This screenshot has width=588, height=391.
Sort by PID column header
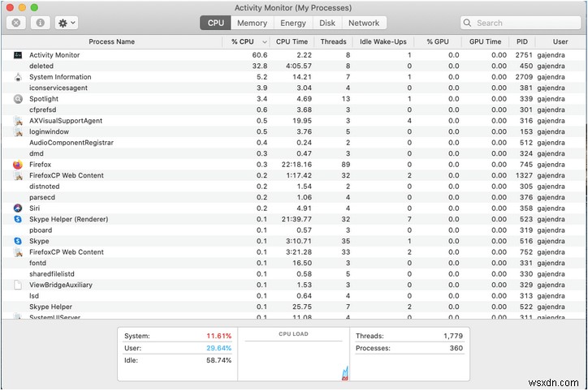click(x=522, y=42)
